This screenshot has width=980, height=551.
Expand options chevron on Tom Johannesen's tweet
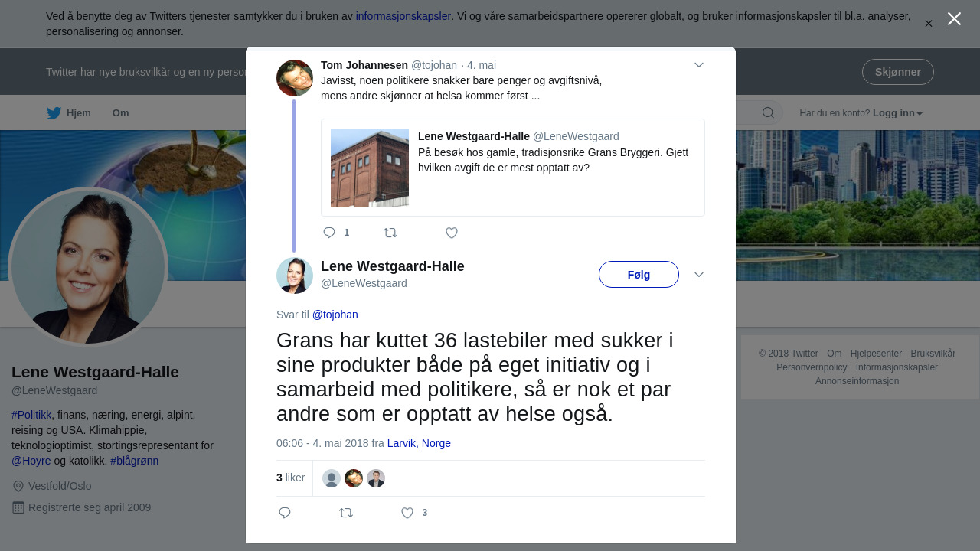point(699,65)
